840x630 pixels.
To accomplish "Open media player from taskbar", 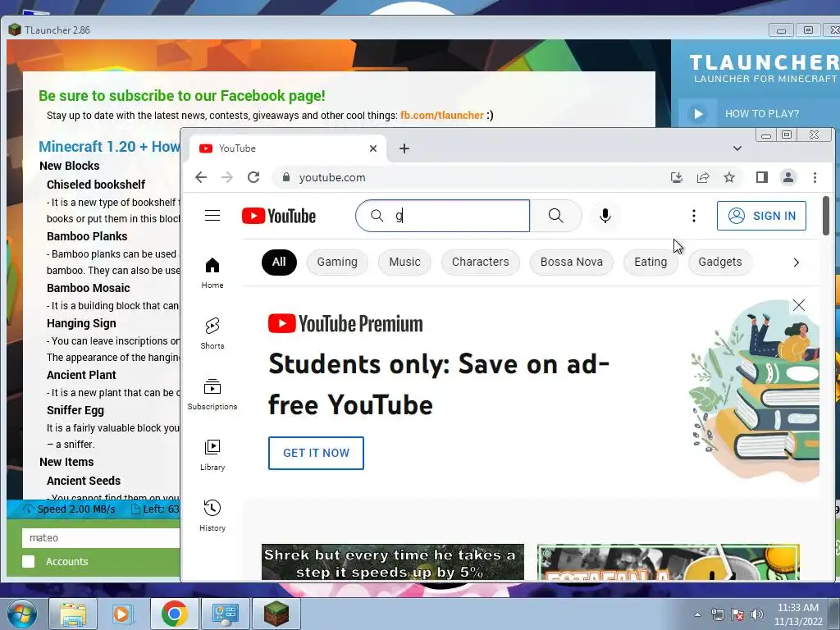I will [x=123, y=614].
